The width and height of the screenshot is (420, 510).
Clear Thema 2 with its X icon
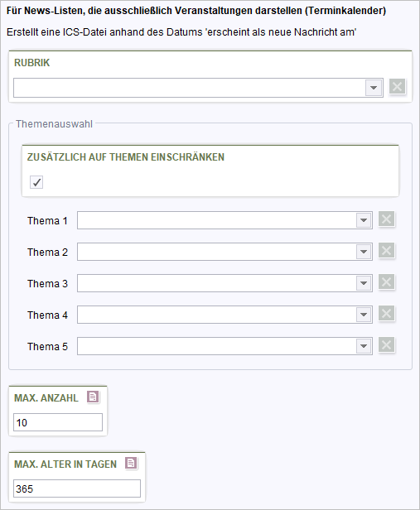coord(387,250)
